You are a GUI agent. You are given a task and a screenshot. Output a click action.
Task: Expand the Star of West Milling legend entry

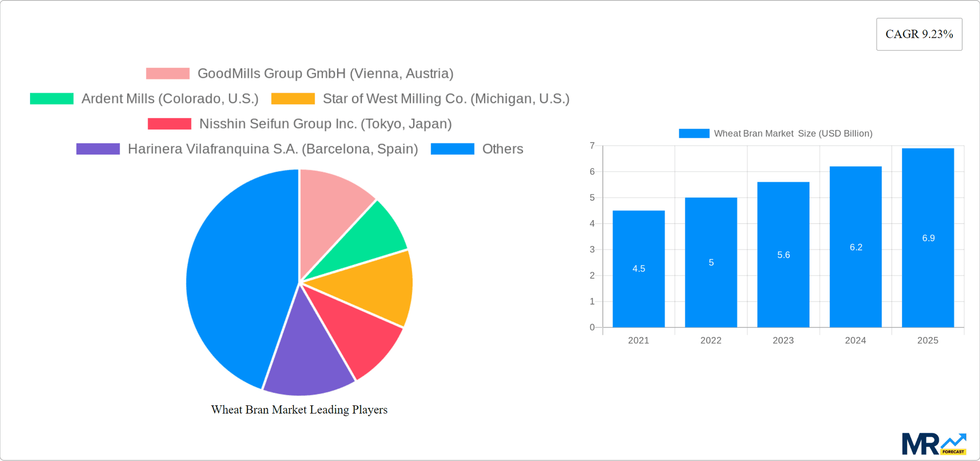point(446,99)
